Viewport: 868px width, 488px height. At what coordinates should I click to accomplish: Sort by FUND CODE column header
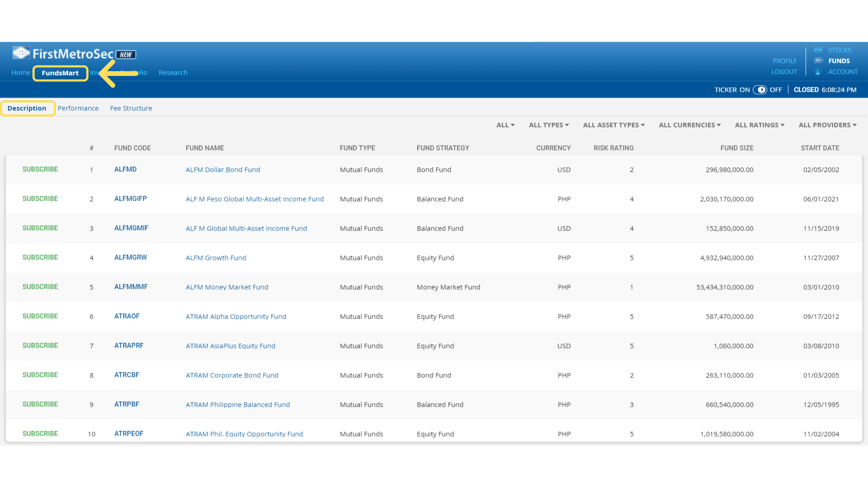(x=132, y=148)
